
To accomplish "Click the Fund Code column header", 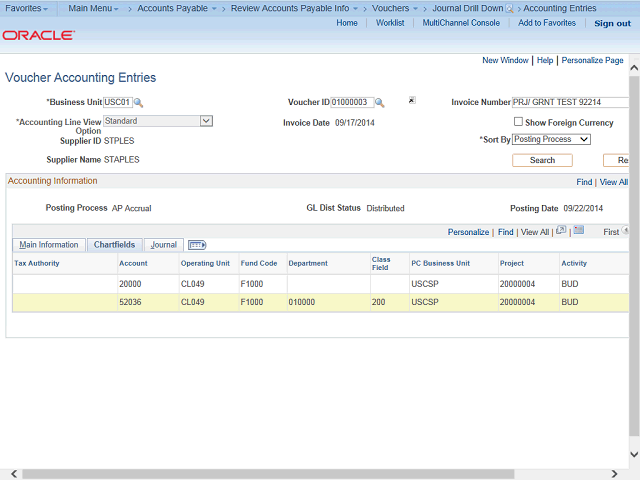I will (259, 264).
